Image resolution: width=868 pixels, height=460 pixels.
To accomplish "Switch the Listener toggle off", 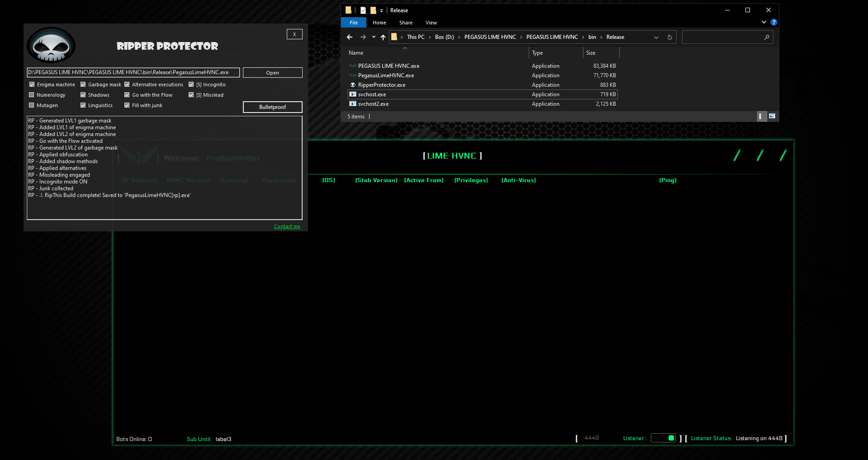I will 663,438.
